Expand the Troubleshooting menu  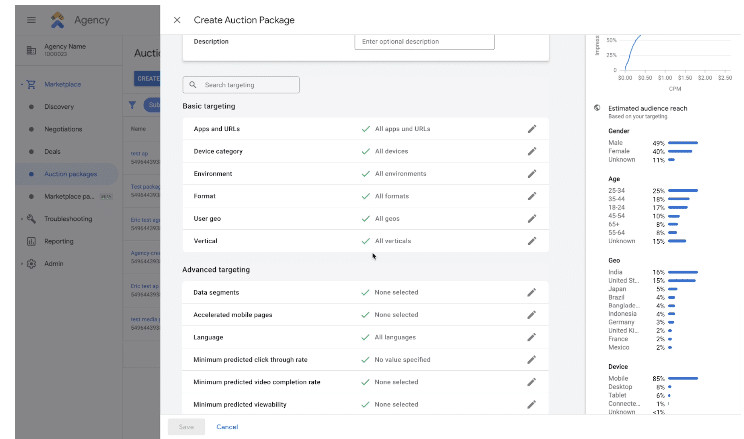tap(20, 219)
